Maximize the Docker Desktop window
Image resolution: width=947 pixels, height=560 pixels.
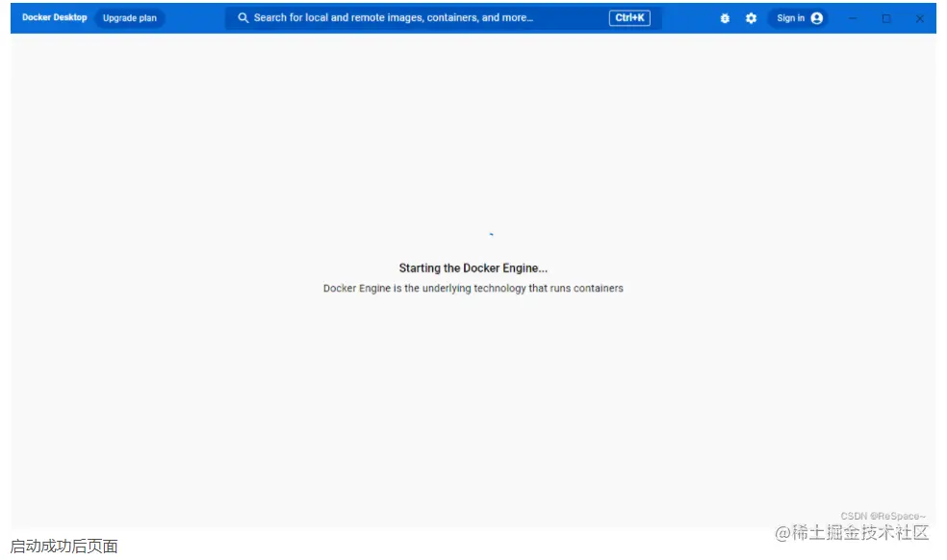click(x=886, y=18)
